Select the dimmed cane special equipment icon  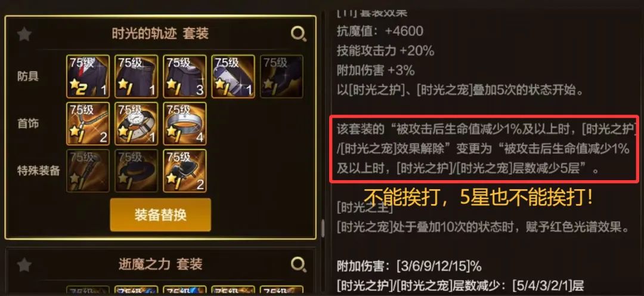click(x=88, y=171)
